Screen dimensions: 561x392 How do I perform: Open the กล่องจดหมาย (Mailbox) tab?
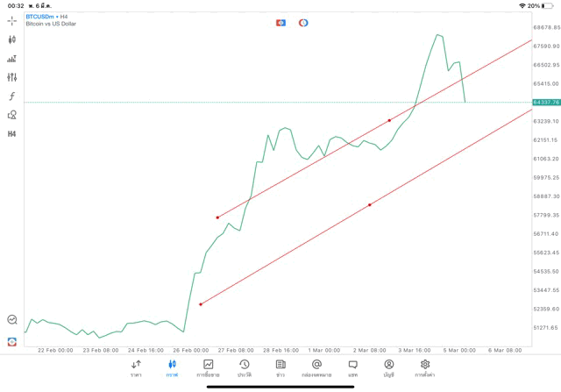(x=316, y=367)
